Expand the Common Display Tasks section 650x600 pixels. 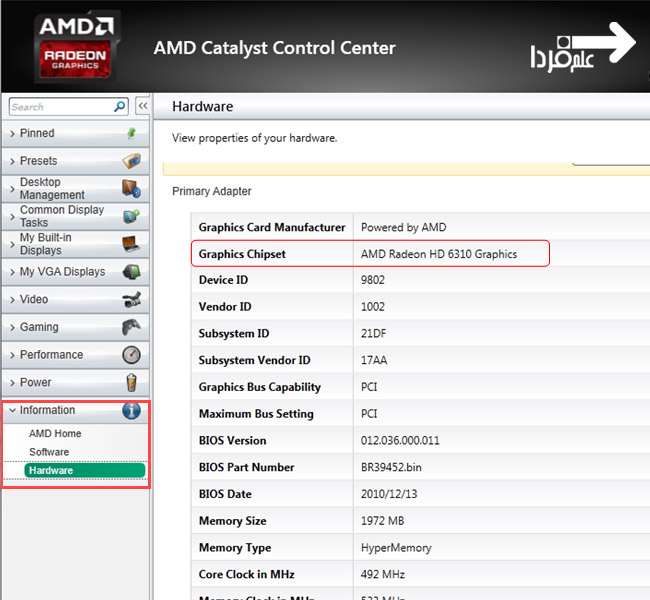coord(12,216)
